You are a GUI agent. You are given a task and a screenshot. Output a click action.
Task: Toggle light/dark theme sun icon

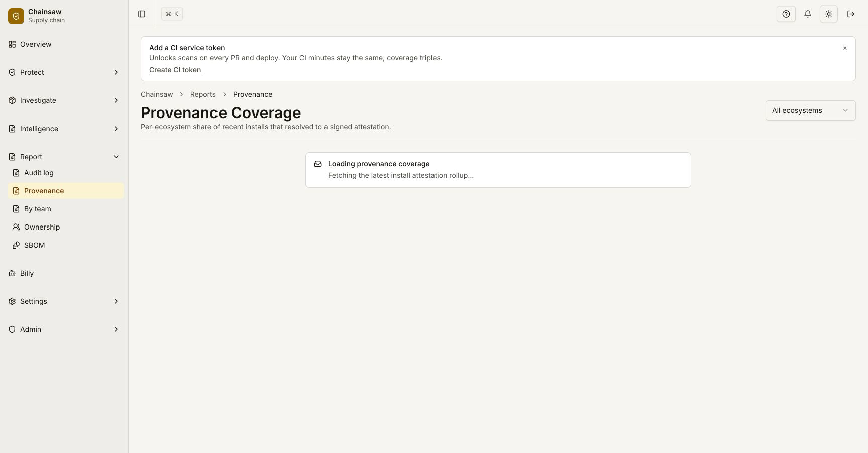(829, 14)
